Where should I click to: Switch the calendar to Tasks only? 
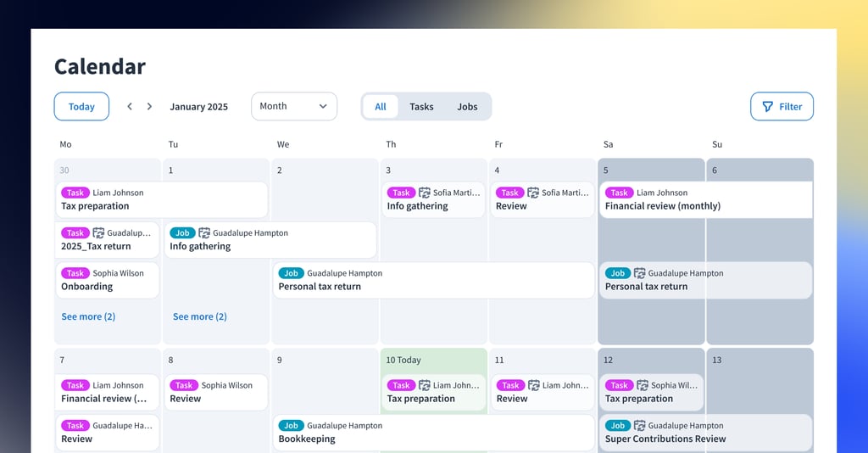pyautogui.click(x=421, y=107)
